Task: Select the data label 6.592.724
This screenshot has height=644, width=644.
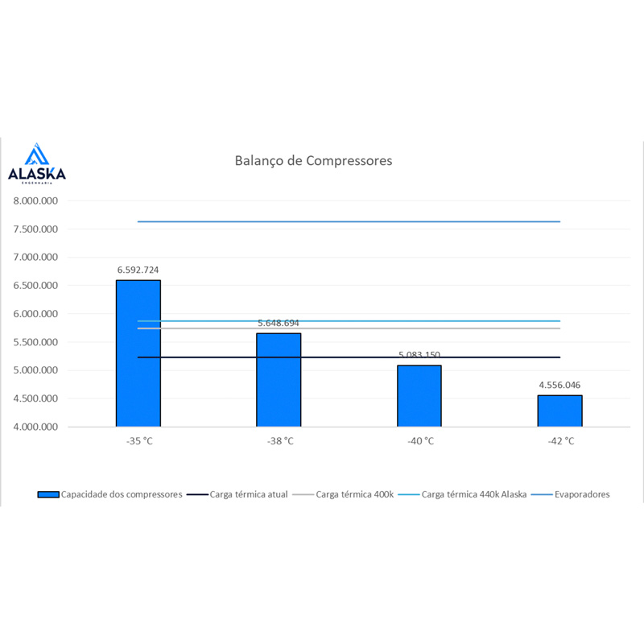Action: (x=138, y=270)
